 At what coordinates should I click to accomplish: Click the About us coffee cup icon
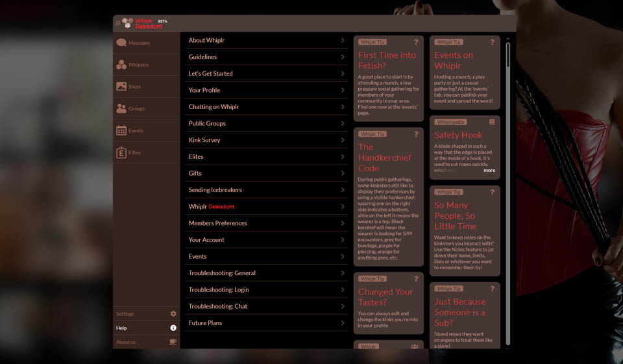pyautogui.click(x=173, y=342)
